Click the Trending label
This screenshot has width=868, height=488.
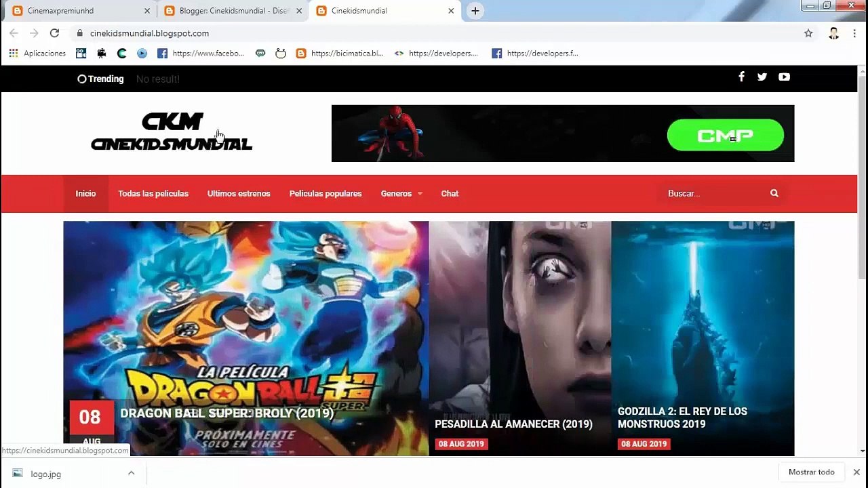coord(100,79)
